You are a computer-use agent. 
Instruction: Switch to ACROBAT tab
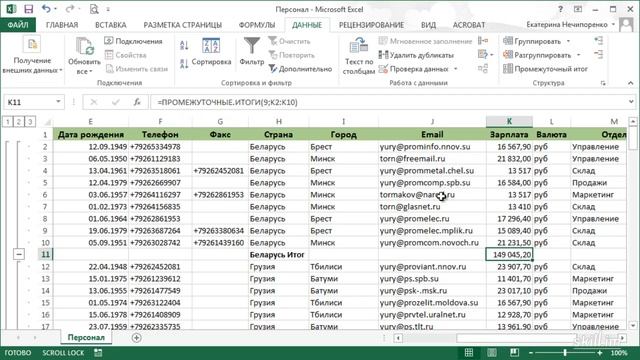coord(469,25)
